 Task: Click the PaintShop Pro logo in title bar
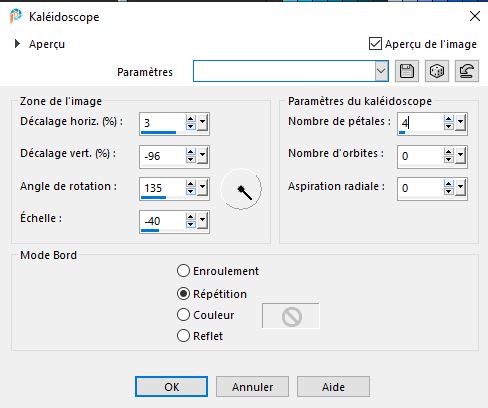(x=15, y=17)
